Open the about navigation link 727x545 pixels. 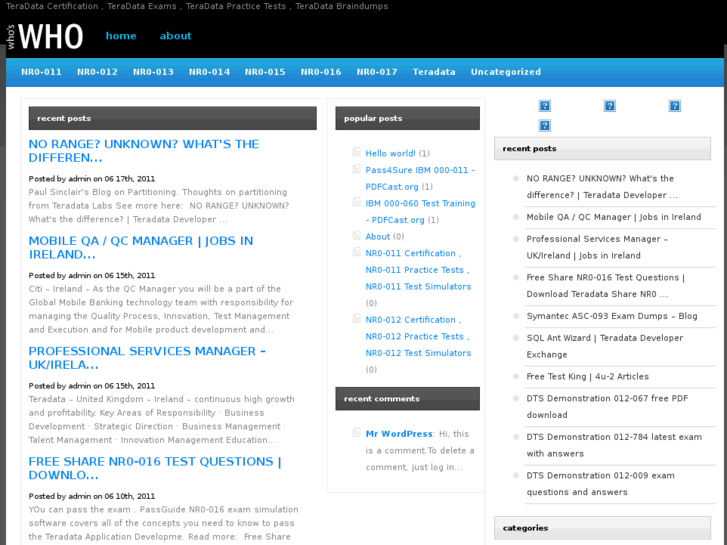[175, 36]
